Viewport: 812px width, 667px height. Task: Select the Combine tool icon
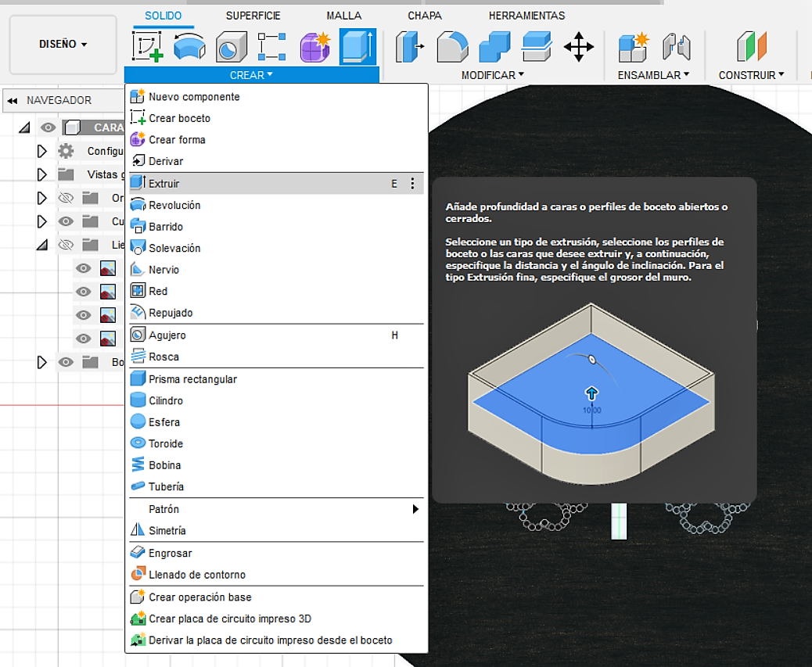click(494, 47)
